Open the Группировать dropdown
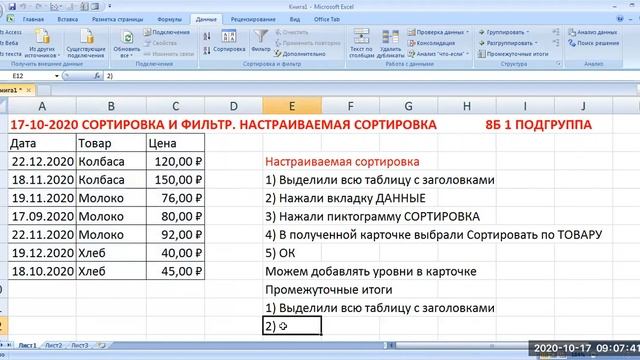Viewport: 640px width, 360px height. pyautogui.click(x=504, y=32)
